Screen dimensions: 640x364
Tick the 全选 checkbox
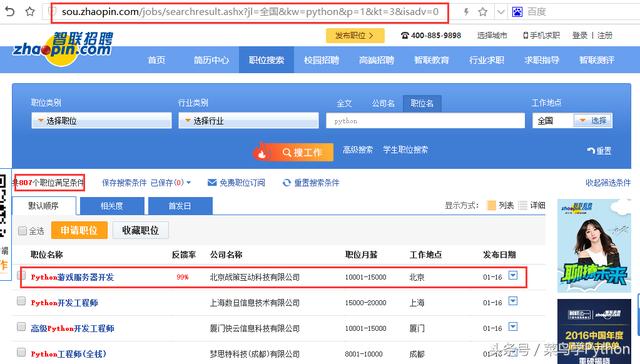click(x=22, y=231)
